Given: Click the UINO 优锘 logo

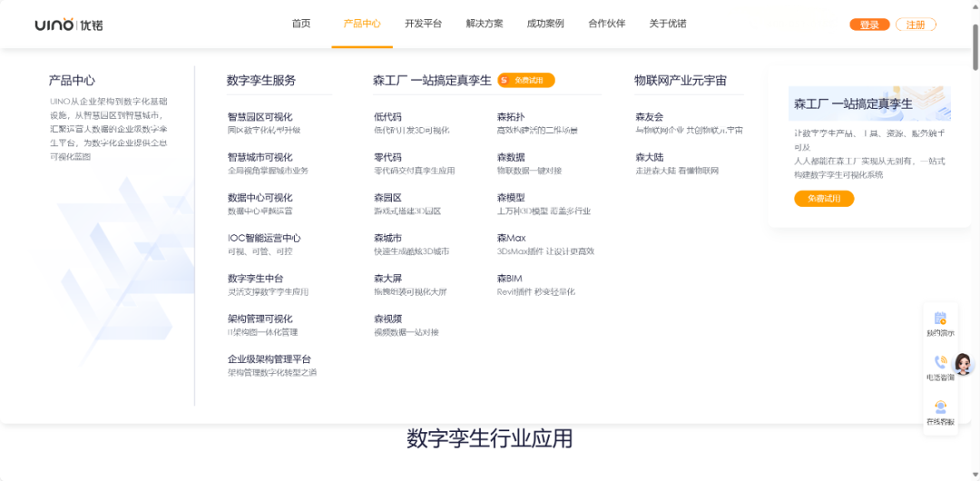Looking at the screenshot, I should (x=69, y=25).
